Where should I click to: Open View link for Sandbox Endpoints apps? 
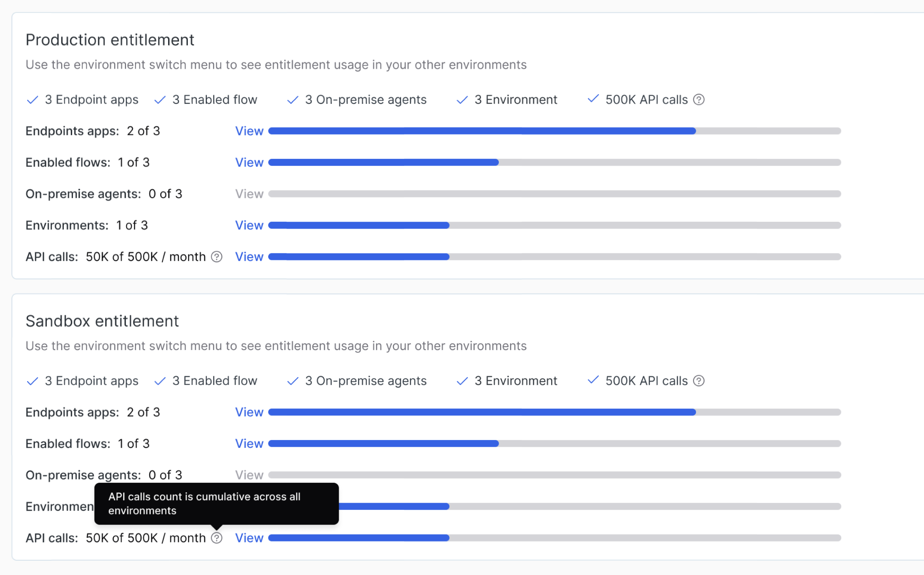249,412
